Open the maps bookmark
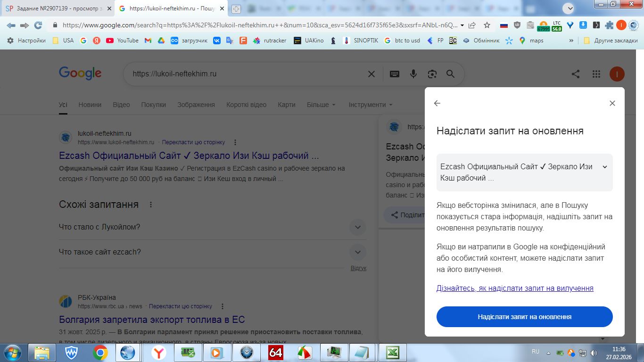The width and height of the screenshot is (644, 362). 531,41
